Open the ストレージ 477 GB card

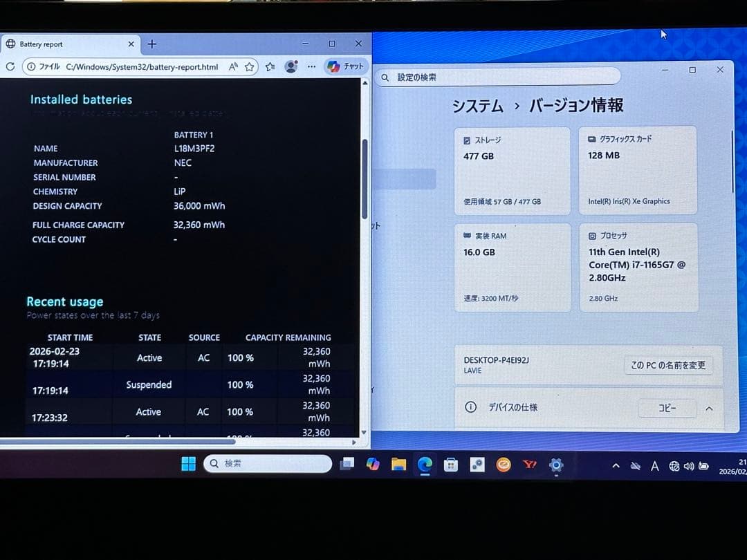[x=512, y=171]
